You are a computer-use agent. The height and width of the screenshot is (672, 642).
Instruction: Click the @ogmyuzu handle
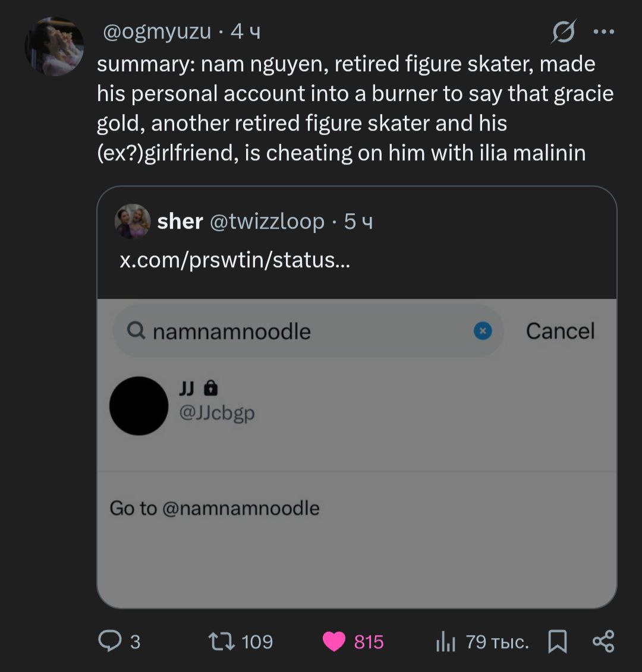pyautogui.click(x=157, y=31)
